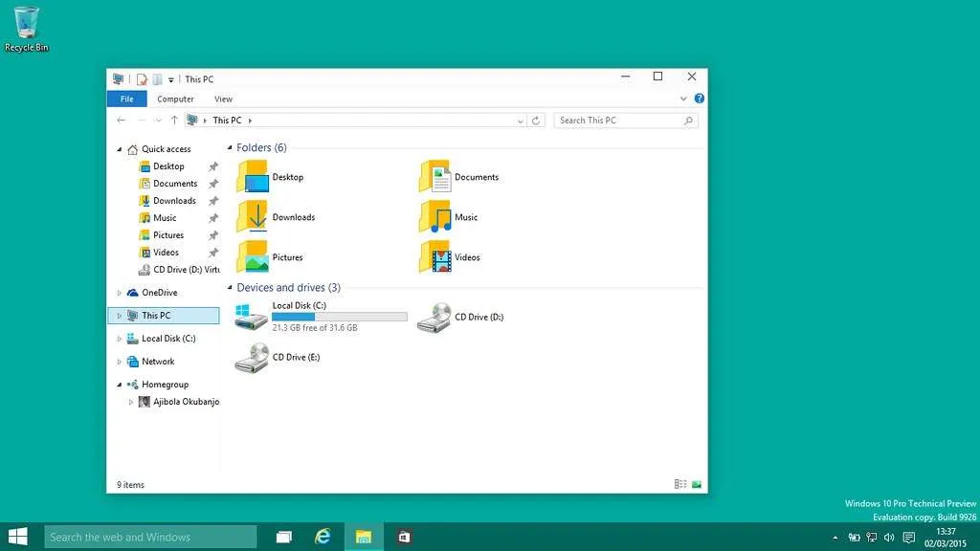Collapse the Devices and drives (3) group
Viewport: 980px width, 551px height.
230,288
